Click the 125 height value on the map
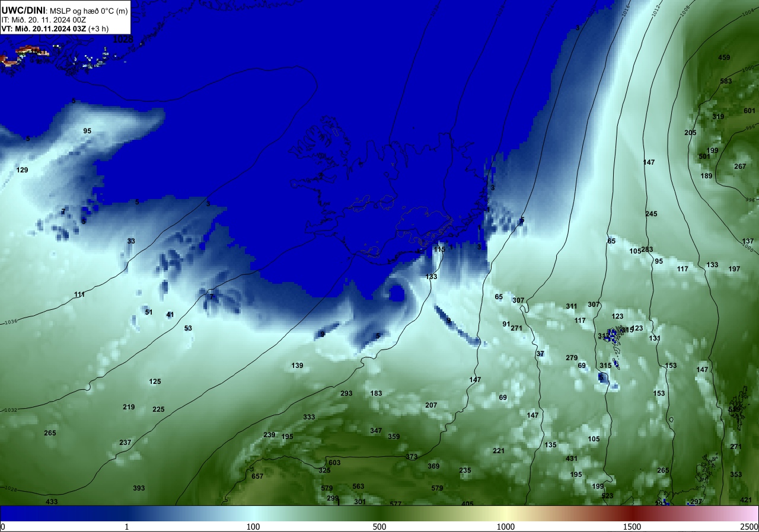 pos(155,382)
